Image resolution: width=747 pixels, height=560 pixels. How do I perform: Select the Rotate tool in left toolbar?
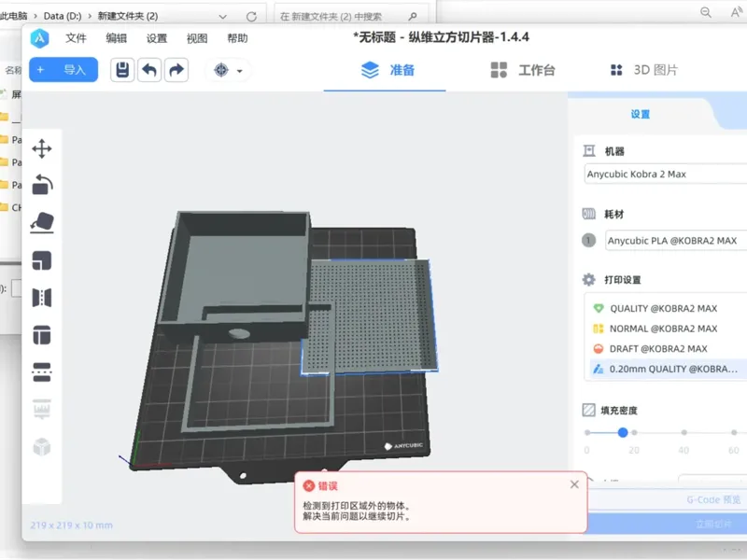pos(42,185)
